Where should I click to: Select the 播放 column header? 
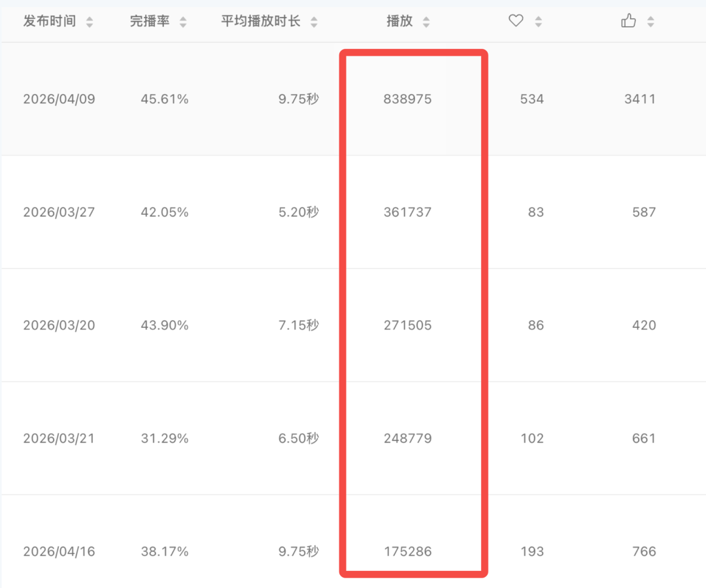pyautogui.click(x=399, y=21)
